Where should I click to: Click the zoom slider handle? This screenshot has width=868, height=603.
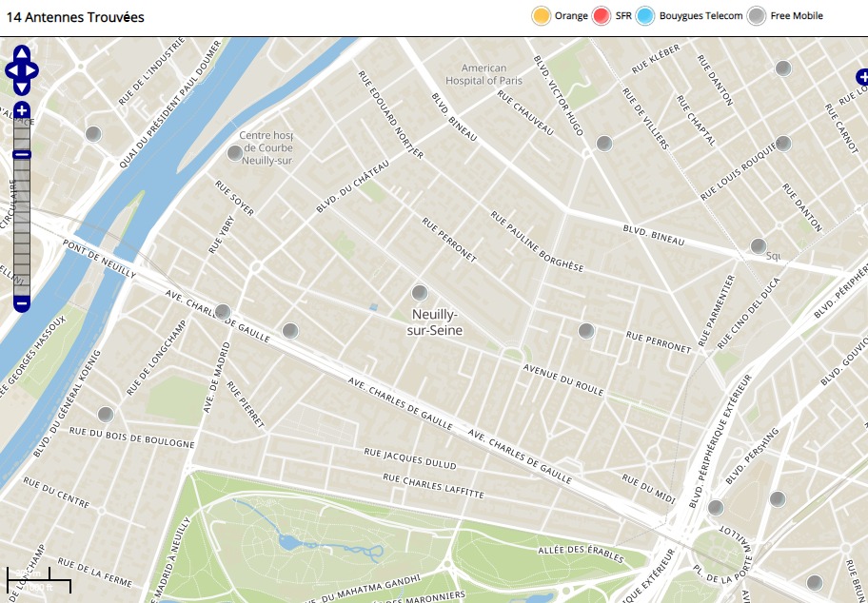coord(22,154)
